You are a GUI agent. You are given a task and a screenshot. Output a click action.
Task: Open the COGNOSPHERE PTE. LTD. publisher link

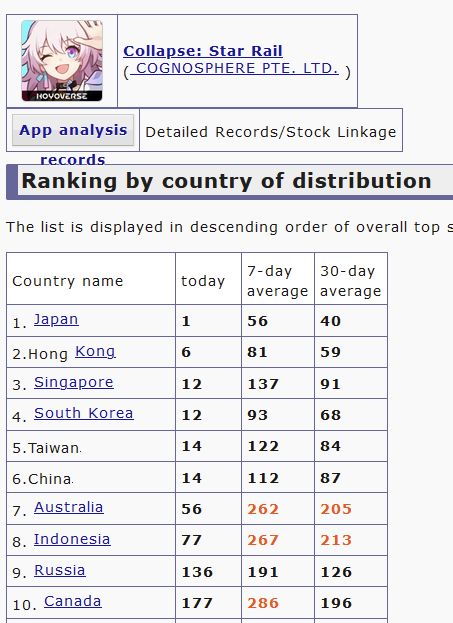click(x=234, y=68)
